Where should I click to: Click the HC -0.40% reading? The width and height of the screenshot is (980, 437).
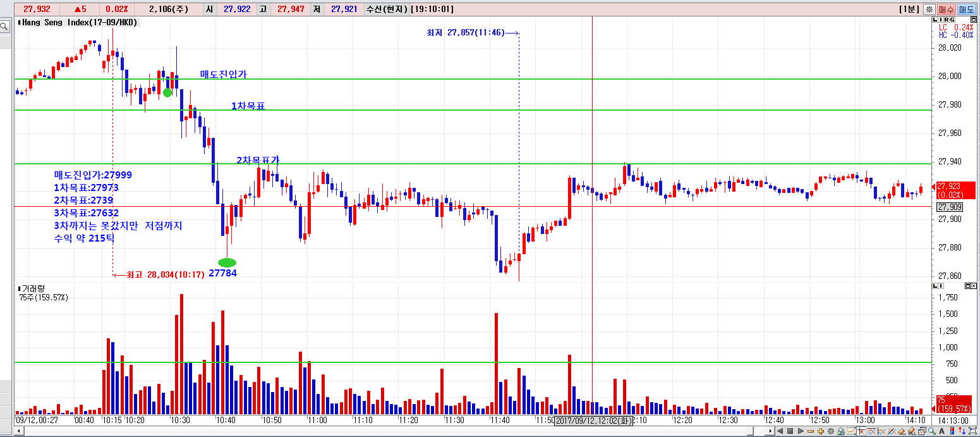[956, 35]
